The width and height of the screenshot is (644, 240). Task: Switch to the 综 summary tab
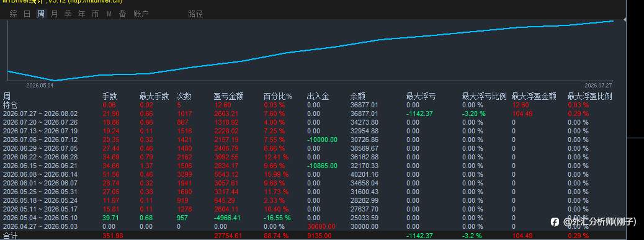[x=14, y=14]
